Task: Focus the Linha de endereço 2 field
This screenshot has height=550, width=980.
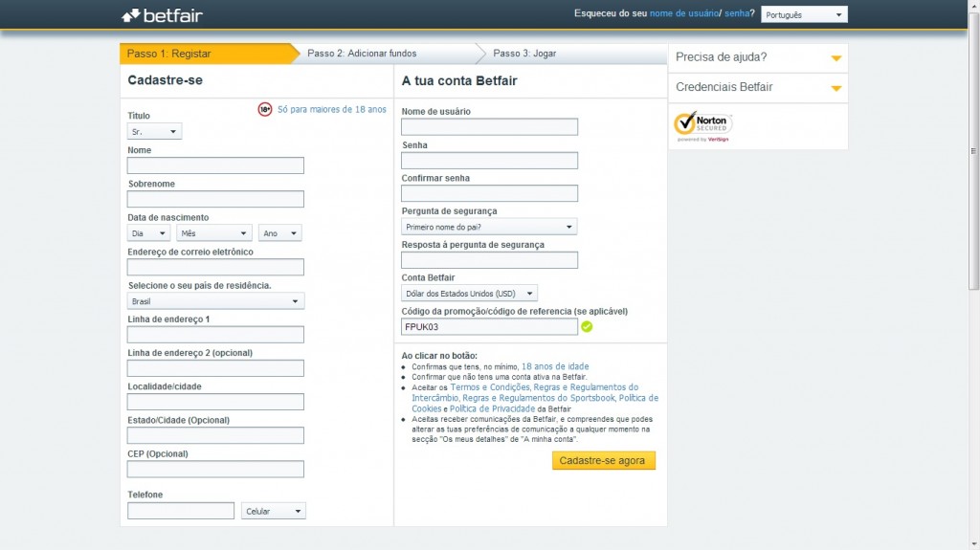Action: (215, 369)
